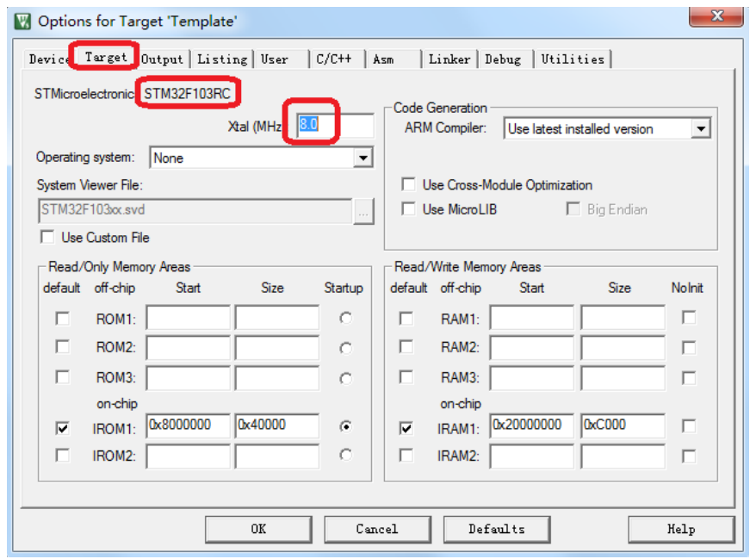Edit the IROM1 Start address field
Screen dimensions: 756x559
[x=188, y=425]
